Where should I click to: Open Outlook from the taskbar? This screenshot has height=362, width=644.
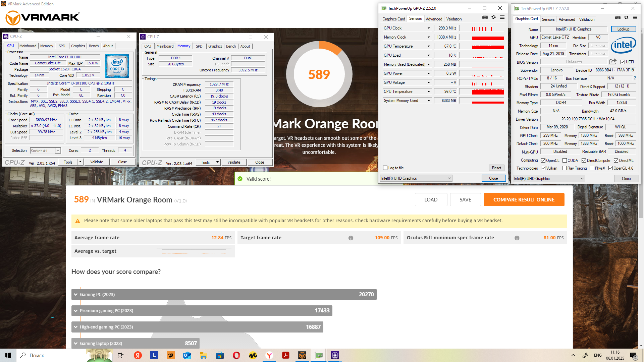(x=187, y=355)
